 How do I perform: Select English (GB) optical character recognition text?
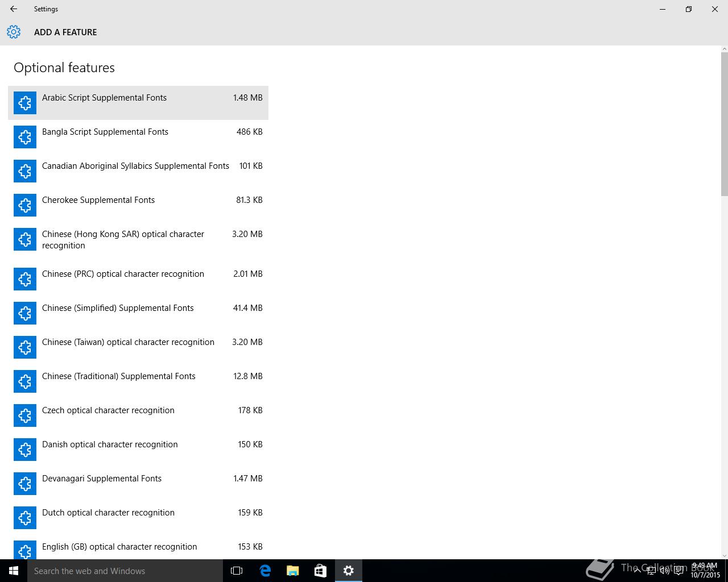(119, 547)
